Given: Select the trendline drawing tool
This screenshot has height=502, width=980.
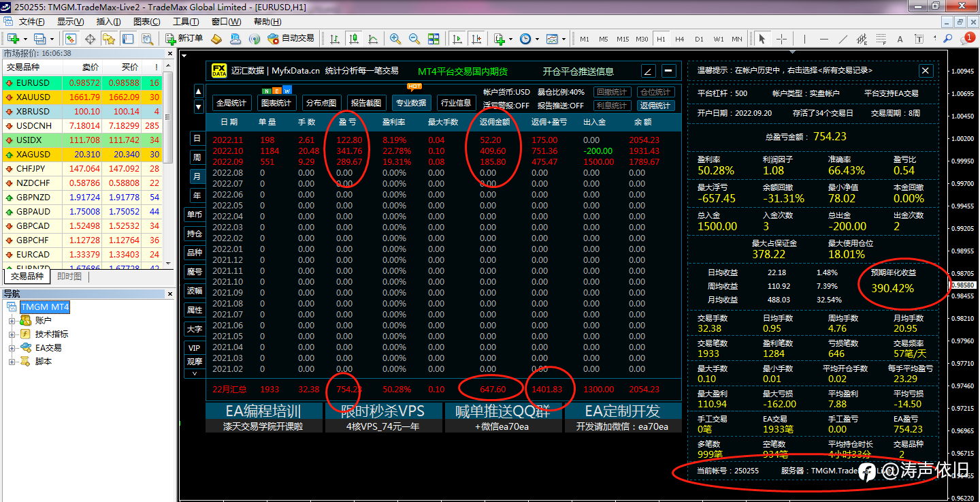Looking at the screenshot, I should (x=843, y=39).
